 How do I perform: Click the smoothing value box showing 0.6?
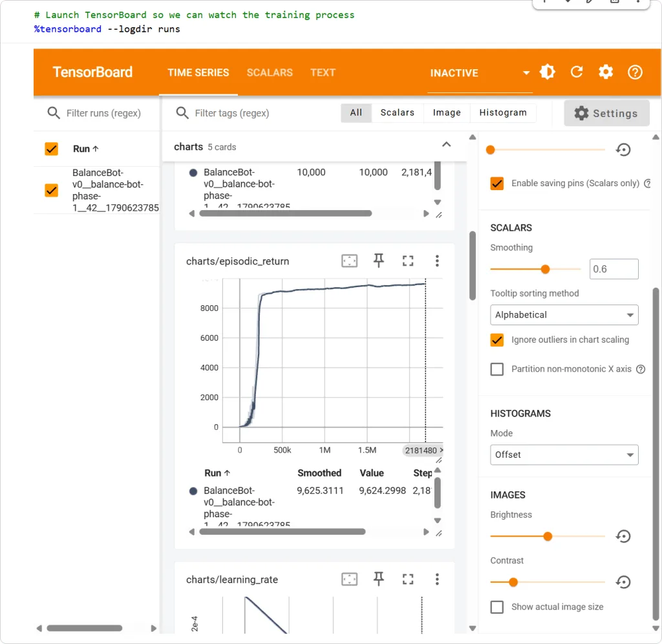pos(614,269)
